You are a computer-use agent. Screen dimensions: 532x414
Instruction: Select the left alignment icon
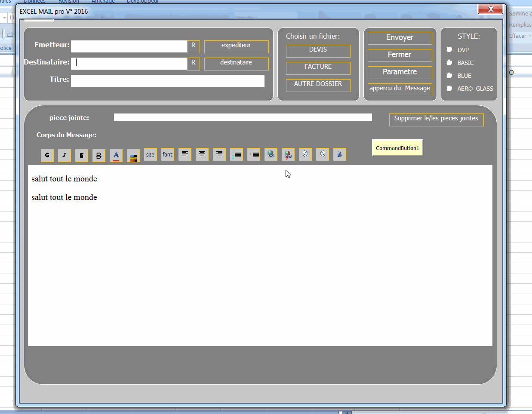pos(185,155)
